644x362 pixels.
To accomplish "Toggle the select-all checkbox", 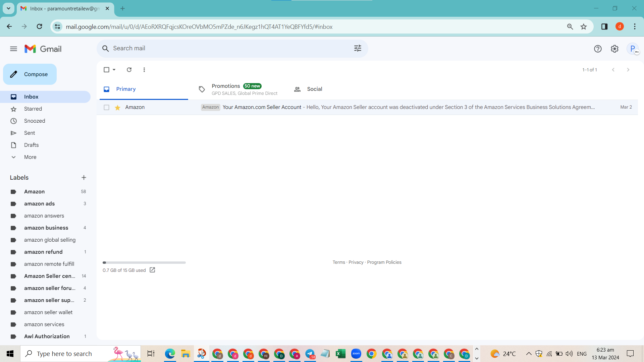I will (106, 70).
